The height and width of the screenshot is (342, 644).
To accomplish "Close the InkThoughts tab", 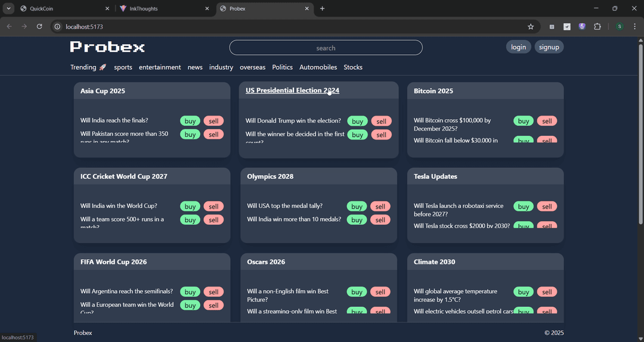I will (207, 8).
